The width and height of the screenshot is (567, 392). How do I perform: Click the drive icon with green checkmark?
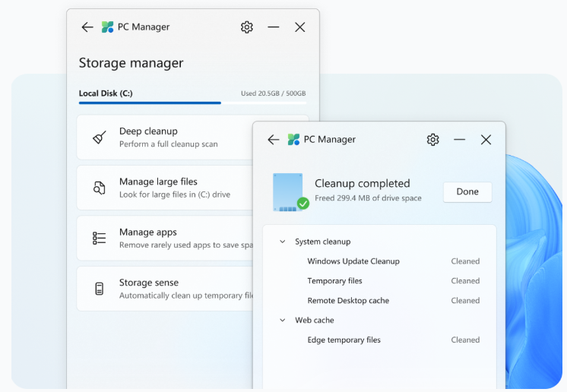click(x=291, y=192)
